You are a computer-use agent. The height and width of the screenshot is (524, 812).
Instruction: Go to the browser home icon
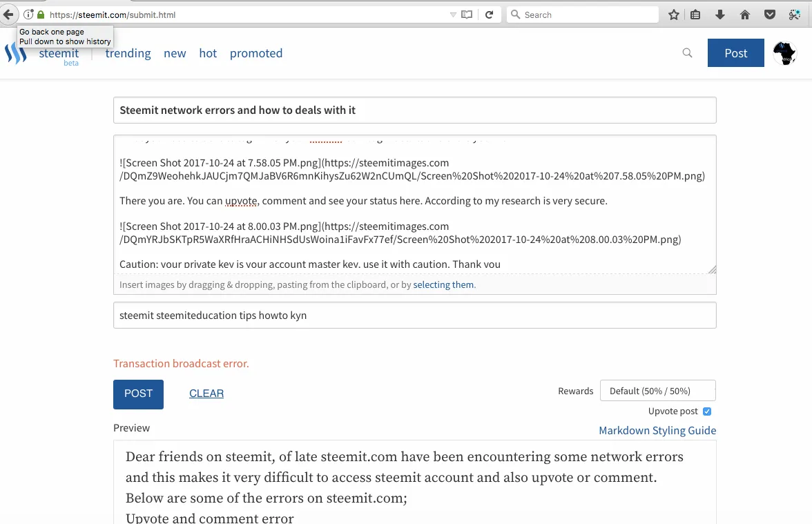744,14
